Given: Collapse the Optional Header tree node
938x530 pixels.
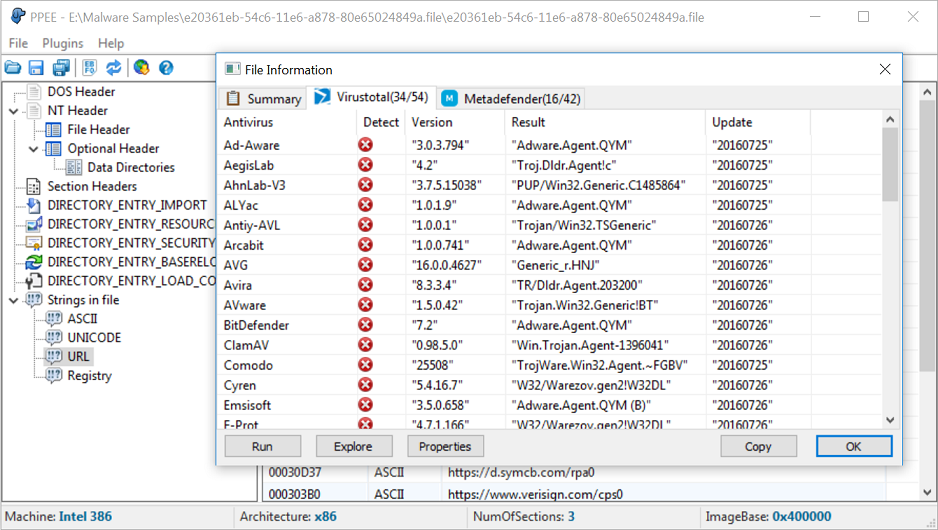Looking at the screenshot, I should click(34, 148).
